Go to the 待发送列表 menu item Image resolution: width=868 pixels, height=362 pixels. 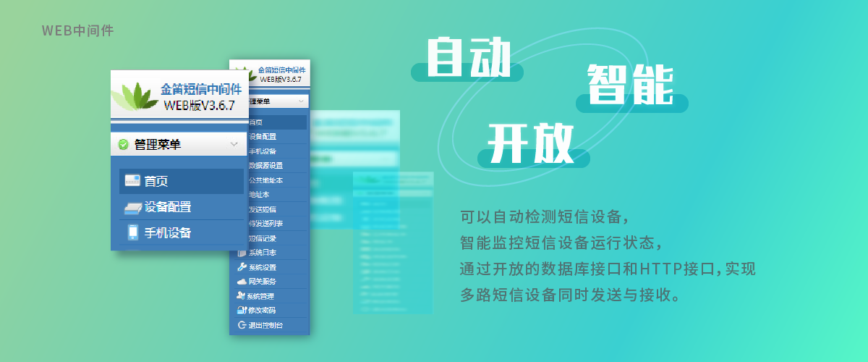pyautogui.click(x=265, y=224)
